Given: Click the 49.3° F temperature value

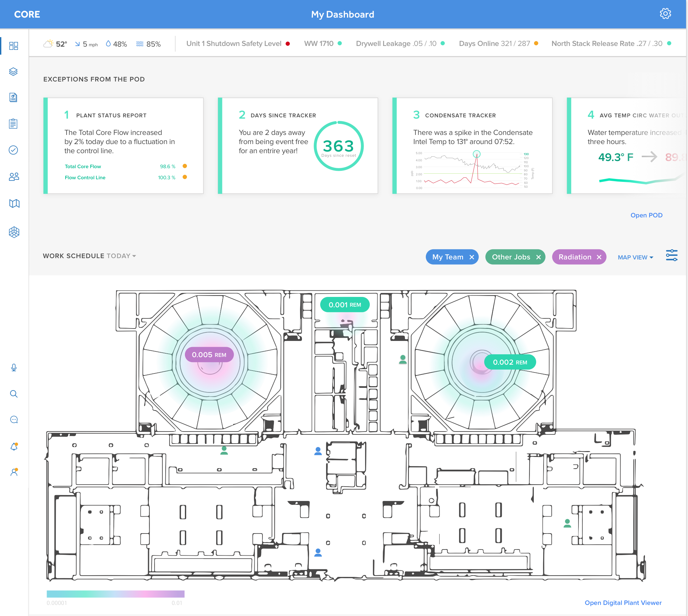Looking at the screenshot, I should click(x=616, y=157).
